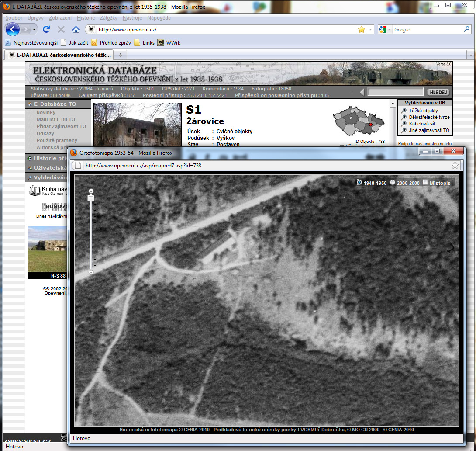The width and height of the screenshot is (476, 451).
Task: Bookmark this page with the star icon
Action: tap(361, 30)
